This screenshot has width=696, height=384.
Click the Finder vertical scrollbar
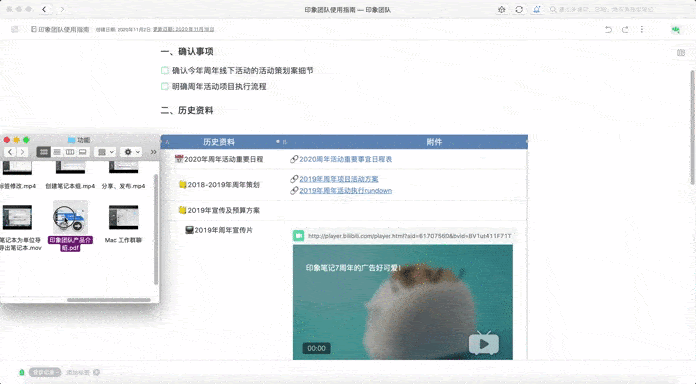(155, 229)
